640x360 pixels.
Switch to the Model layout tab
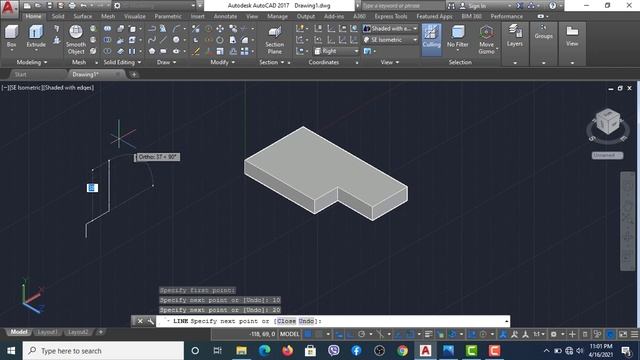(19, 332)
